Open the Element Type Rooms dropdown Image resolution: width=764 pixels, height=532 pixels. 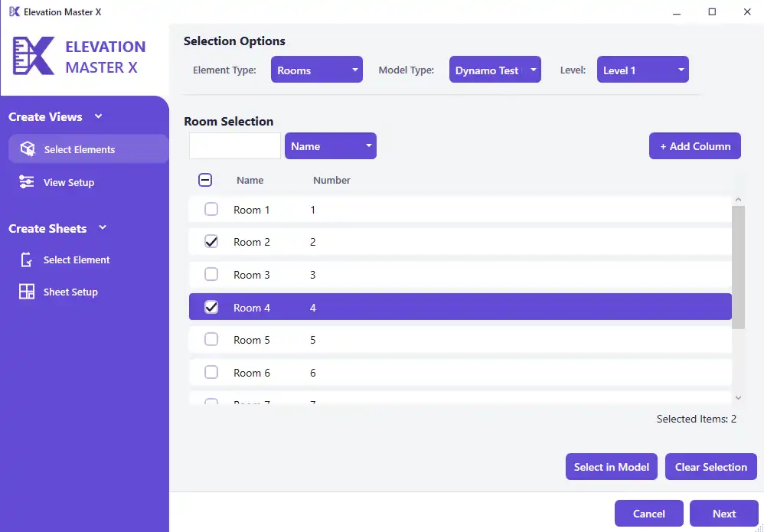[316, 70]
